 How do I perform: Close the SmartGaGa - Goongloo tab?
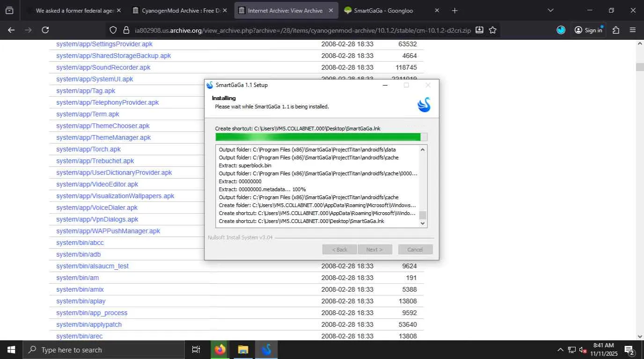pyautogui.click(x=437, y=10)
